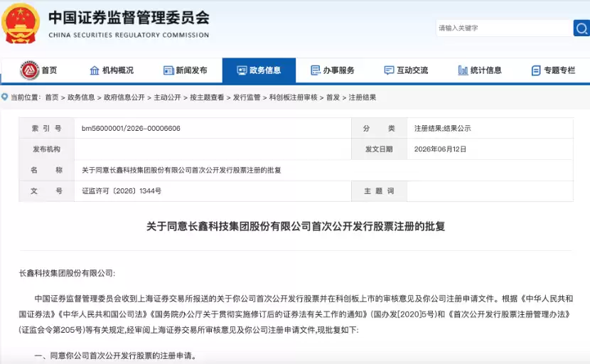Click the search magnifier button

(581, 28)
